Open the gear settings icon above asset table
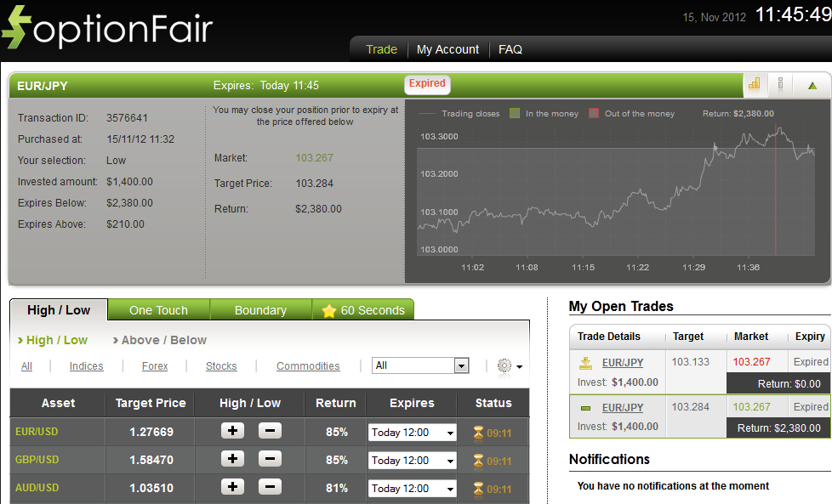Viewport: 832px width, 504px height. point(504,365)
